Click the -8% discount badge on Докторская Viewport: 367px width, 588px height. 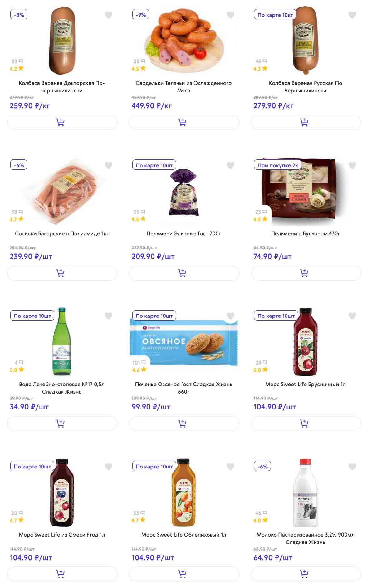click(x=19, y=15)
